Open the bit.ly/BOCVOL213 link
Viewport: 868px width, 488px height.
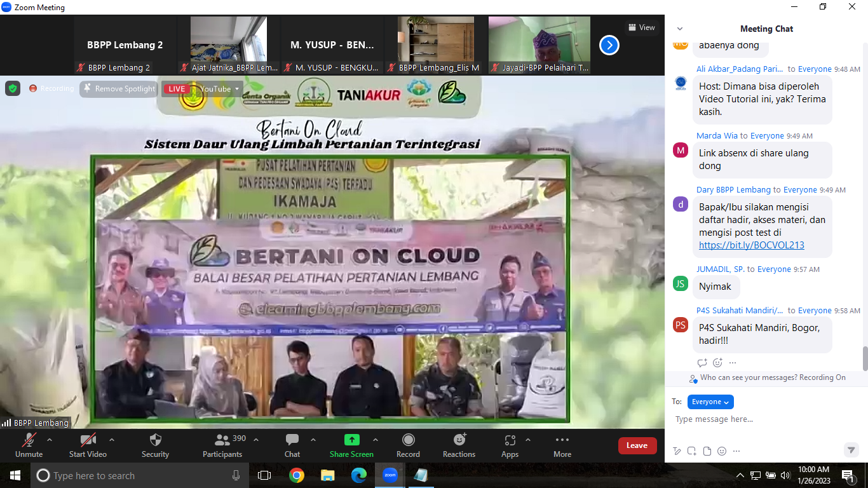point(751,245)
